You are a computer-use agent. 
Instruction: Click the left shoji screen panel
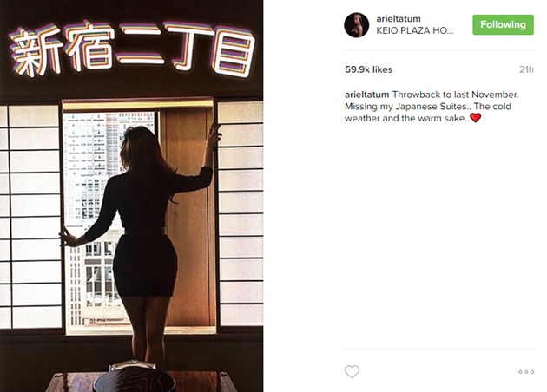click(30, 216)
